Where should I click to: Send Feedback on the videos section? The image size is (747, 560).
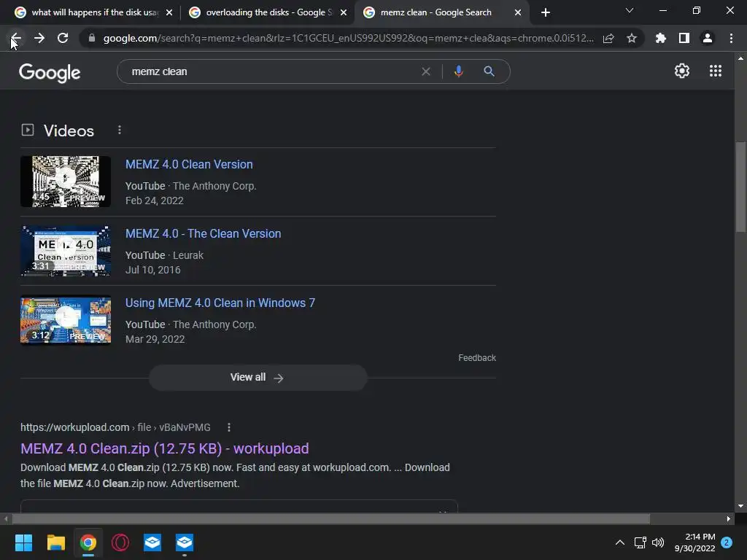[477, 357]
